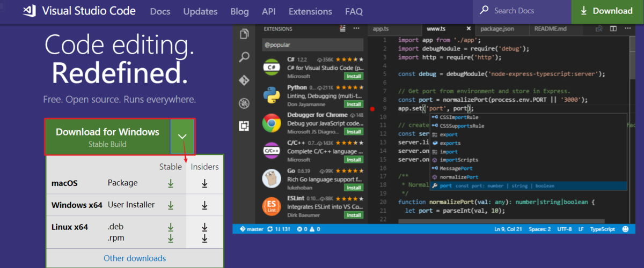644x268 pixels.
Task: Click the C# extension logo
Action: [x=272, y=67]
